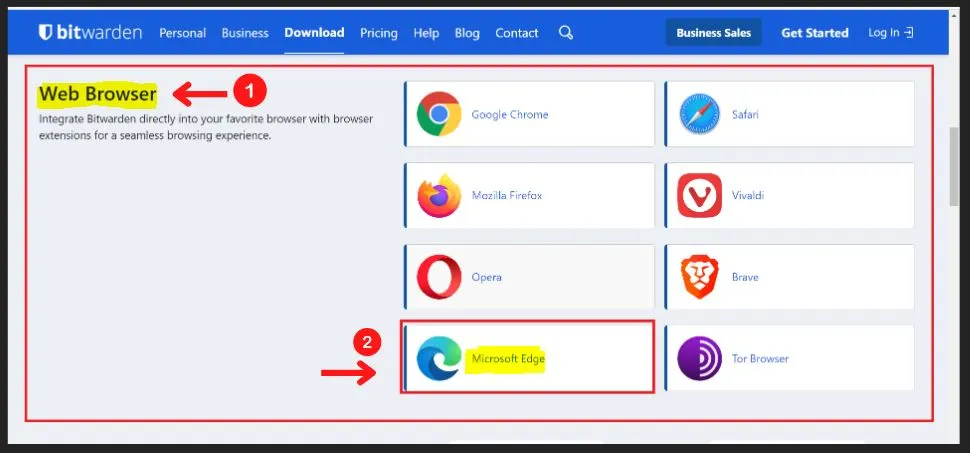This screenshot has width=970, height=453.
Task: Open the Personal menu
Action: point(182,33)
